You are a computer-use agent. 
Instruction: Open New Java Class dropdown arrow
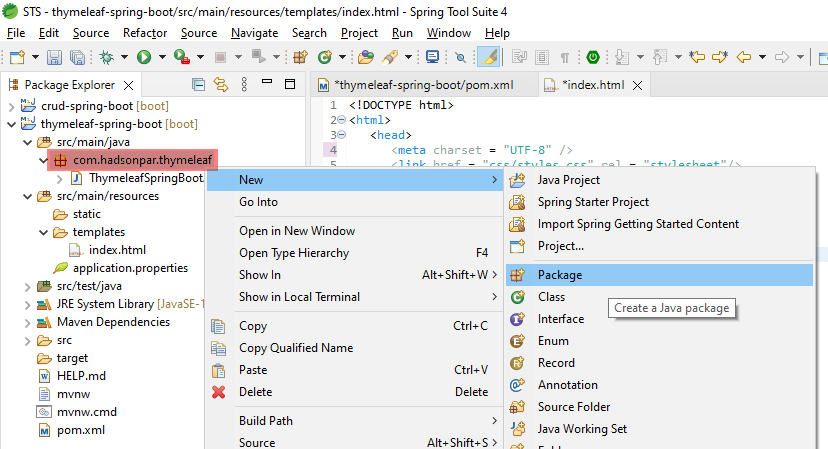(342, 57)
